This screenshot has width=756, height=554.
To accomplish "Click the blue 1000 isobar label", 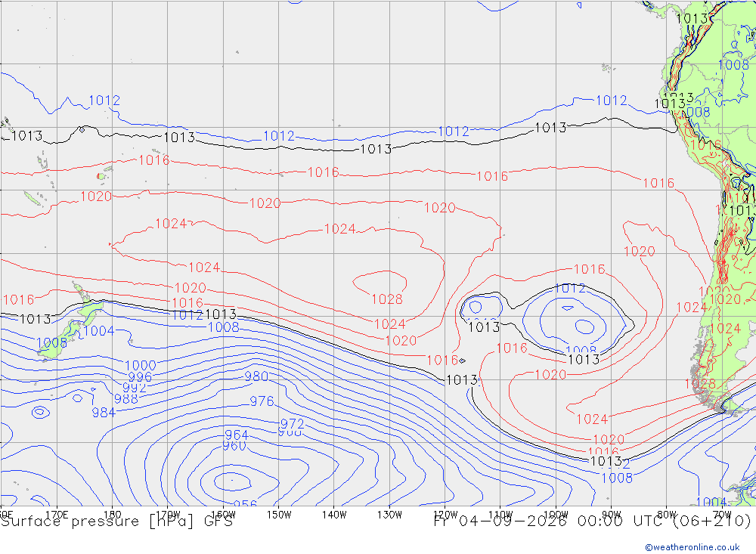I will point(141,366).
